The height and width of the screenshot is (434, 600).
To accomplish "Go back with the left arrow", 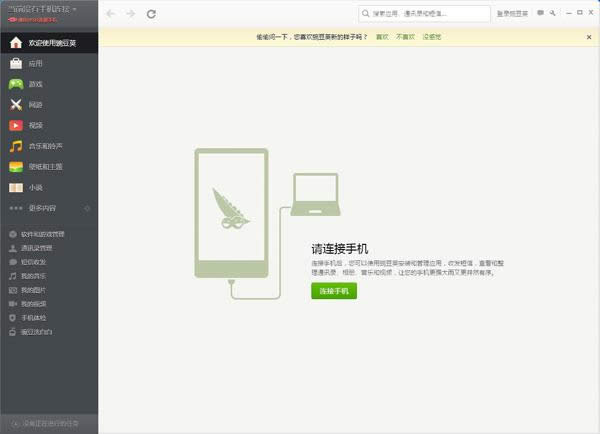I will pos(110,14).
